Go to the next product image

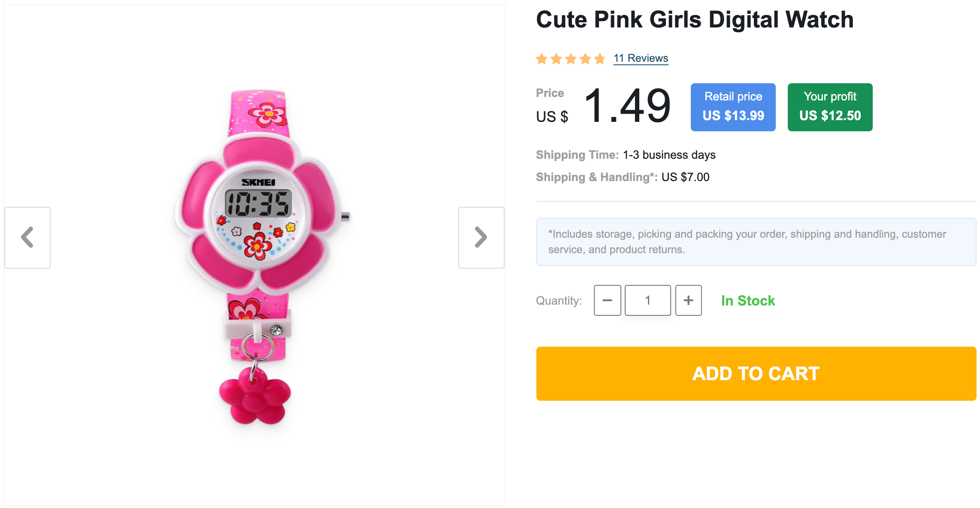[481, 237]
